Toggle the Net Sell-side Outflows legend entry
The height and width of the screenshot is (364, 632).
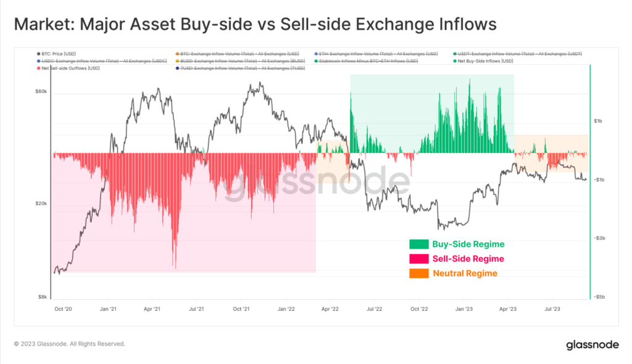click(68, 68)
